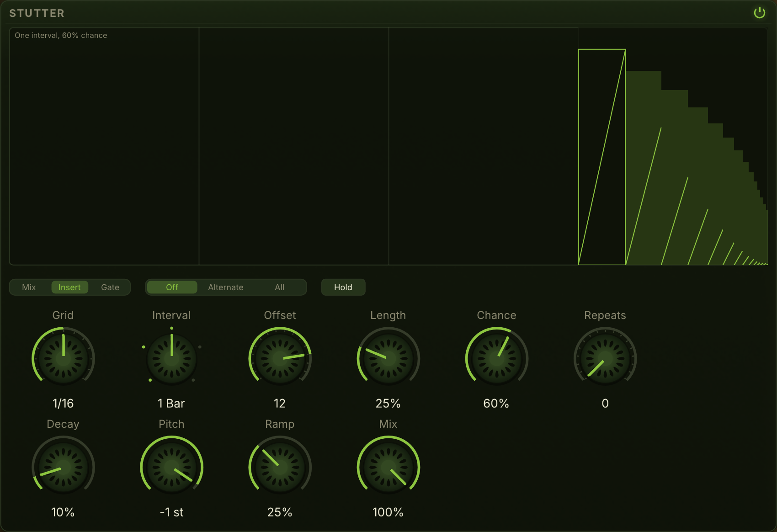The height and width of the screenshot is (532, 777).
Task: Click the Ramp knob
Action: [x=280, y=467]
